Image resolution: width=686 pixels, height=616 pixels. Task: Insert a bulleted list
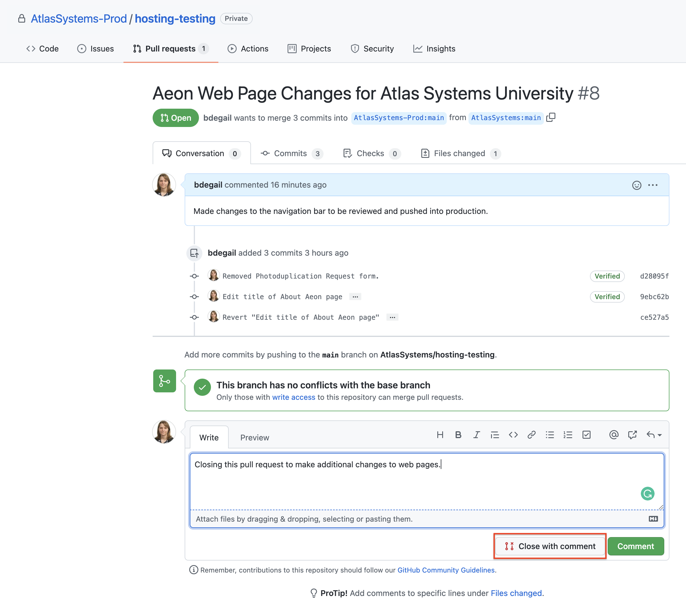[550, 435]
